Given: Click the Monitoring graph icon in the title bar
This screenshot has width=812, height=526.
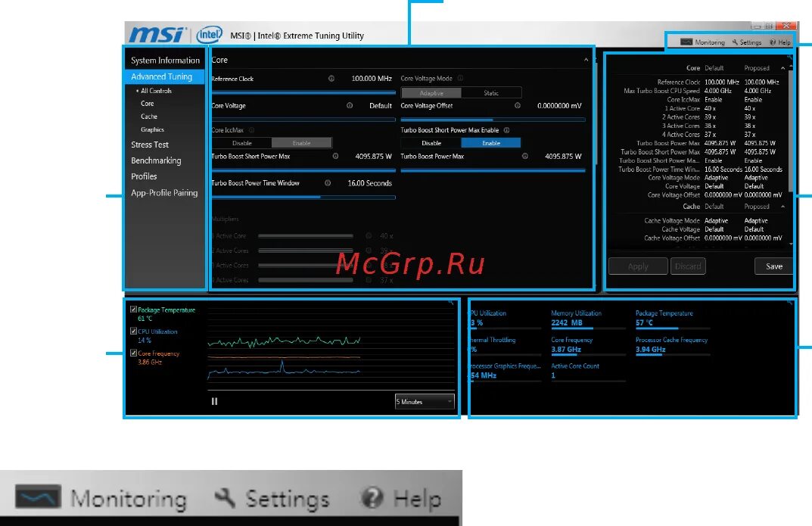Looking at the screenshot, I should point(686,42).
